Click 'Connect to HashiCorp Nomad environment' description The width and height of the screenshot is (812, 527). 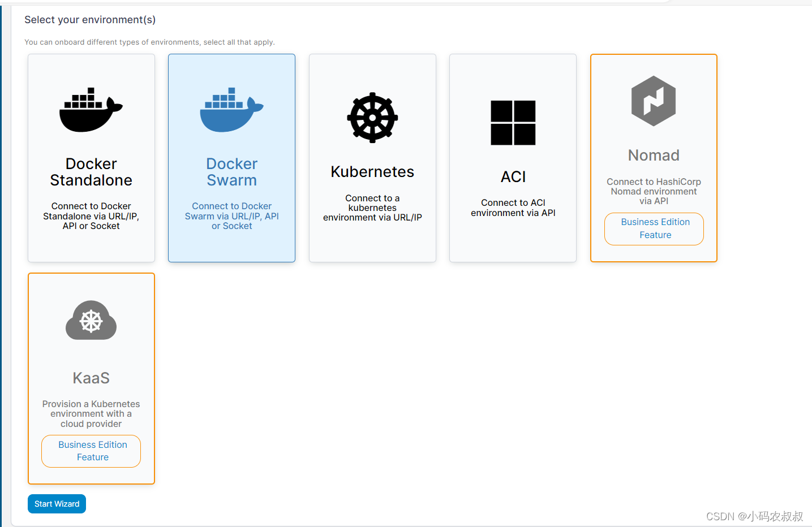(654, 191)
